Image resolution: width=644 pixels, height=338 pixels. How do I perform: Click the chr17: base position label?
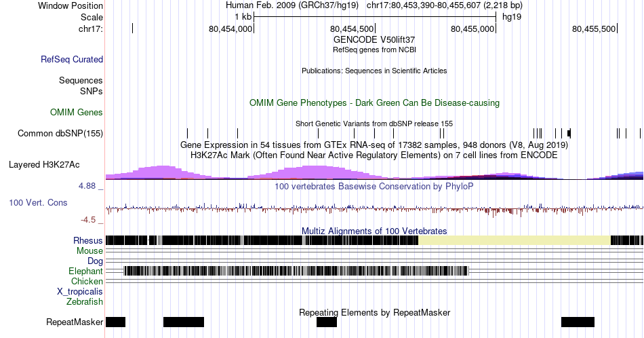pos(91,29)
